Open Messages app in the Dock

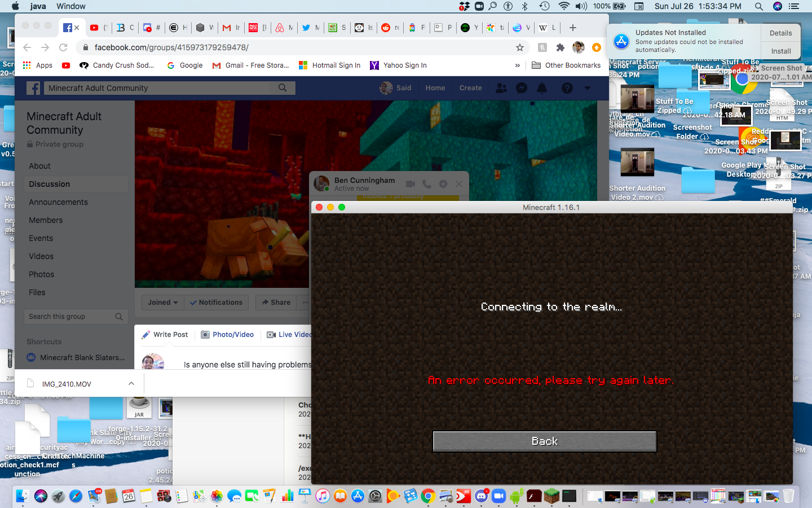click(234, 496)
